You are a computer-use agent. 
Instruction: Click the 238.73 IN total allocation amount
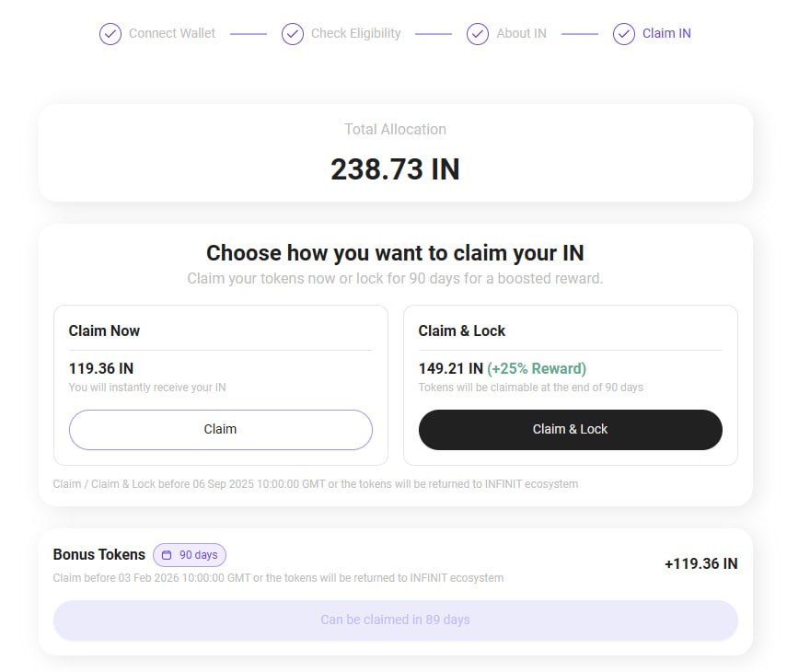pos(395,169)
